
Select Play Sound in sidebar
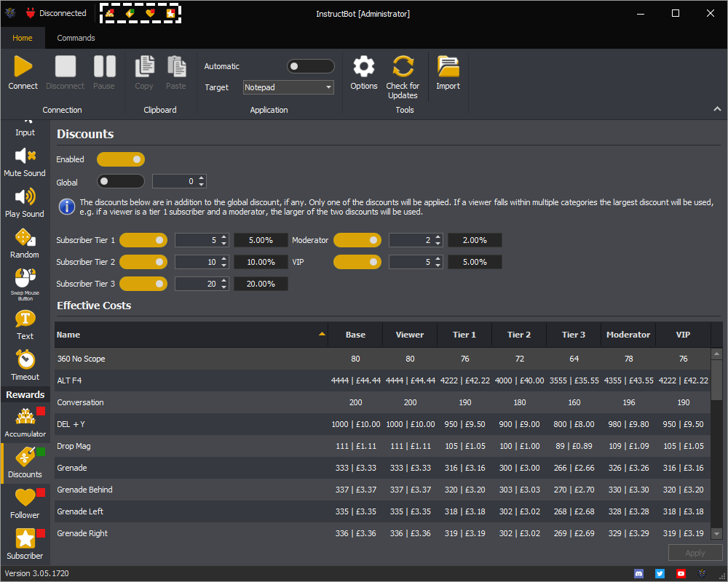click(x=25, y=203)
